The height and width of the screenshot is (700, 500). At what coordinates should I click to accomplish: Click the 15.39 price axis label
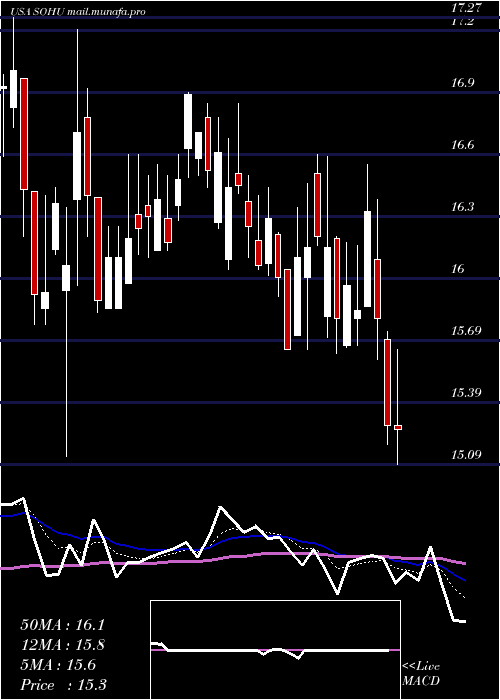pos(466,393)
